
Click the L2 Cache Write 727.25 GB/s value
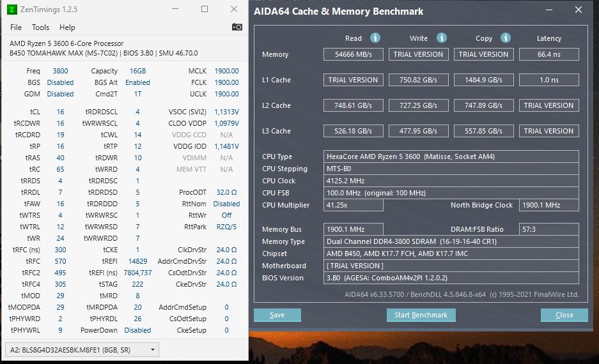(418, 106)
